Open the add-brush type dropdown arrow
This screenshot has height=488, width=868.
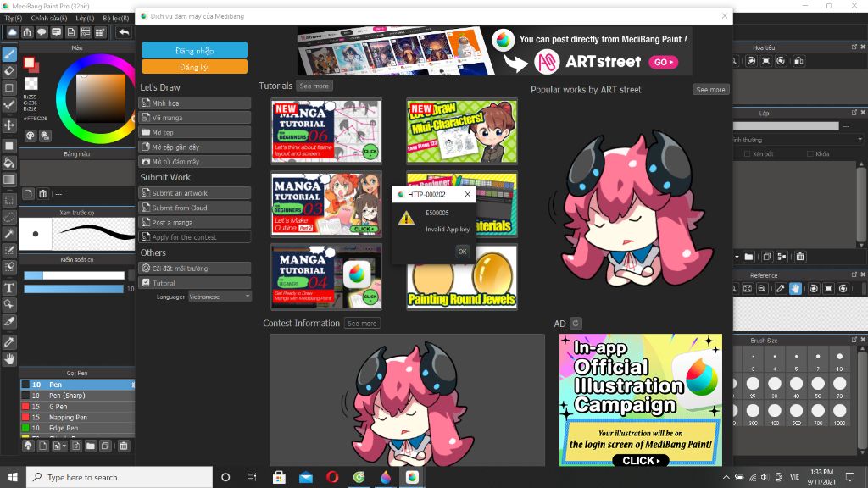point(64,446)
